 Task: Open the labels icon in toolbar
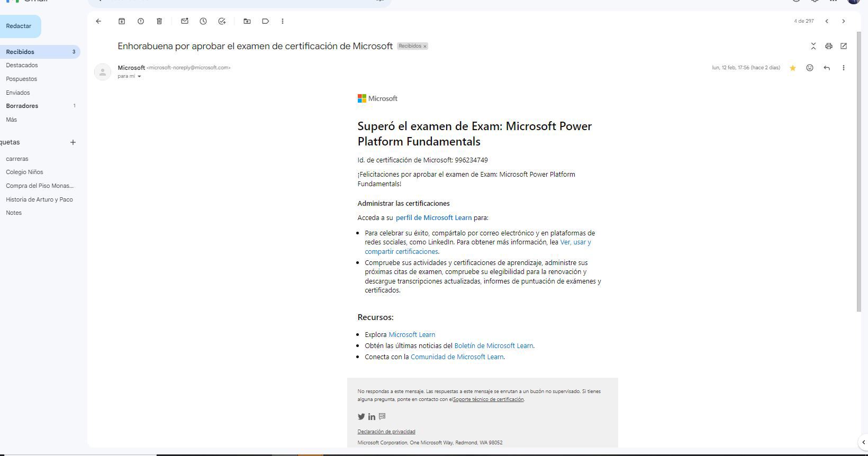click(266, 21)
